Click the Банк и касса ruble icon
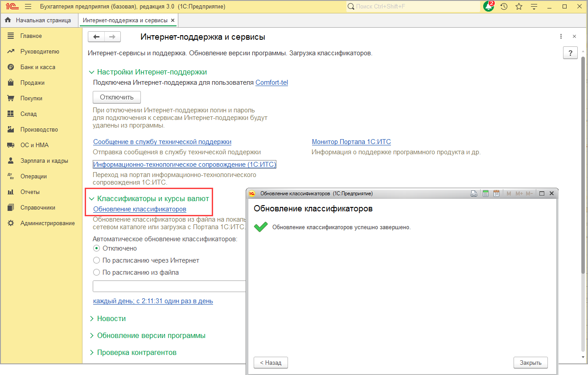The width and height of the screenshot is (588, 375). [x=11, y=67]
